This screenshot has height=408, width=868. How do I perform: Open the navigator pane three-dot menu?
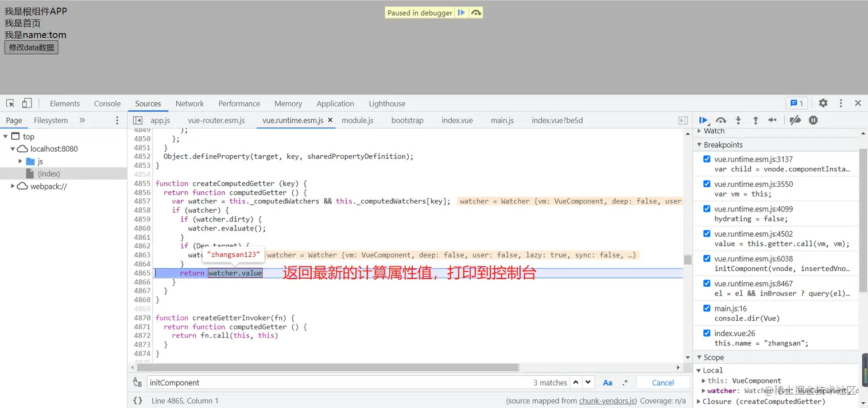tap(117, 120)
